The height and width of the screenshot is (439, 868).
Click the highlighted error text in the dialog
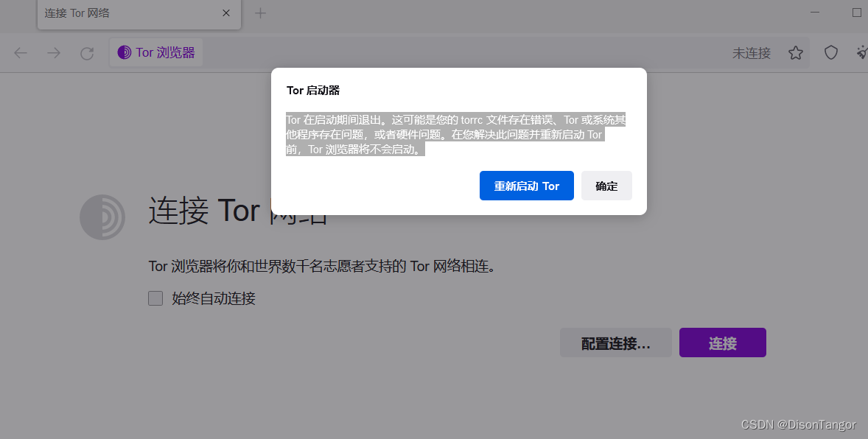pyautogui.click(x=455, y=134)
